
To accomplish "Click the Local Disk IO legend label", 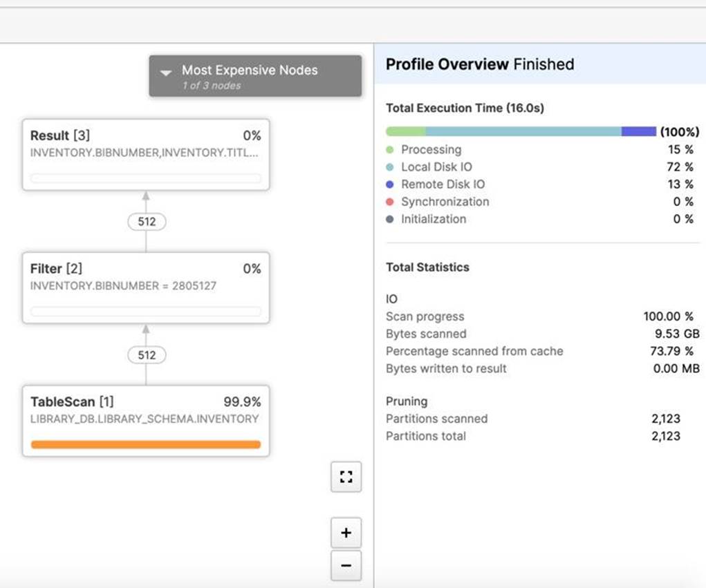I will pyautogui.click(x=436, y=167).
